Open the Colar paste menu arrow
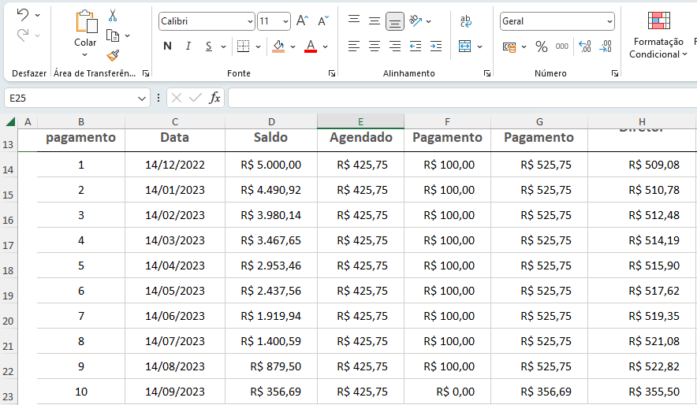This screenshot has height=405, width=697. pyautogui.click(x=85, y=57)
